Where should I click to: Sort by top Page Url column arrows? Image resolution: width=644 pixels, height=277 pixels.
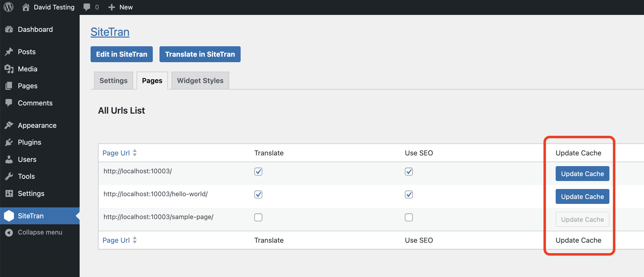tap(135, 153)
